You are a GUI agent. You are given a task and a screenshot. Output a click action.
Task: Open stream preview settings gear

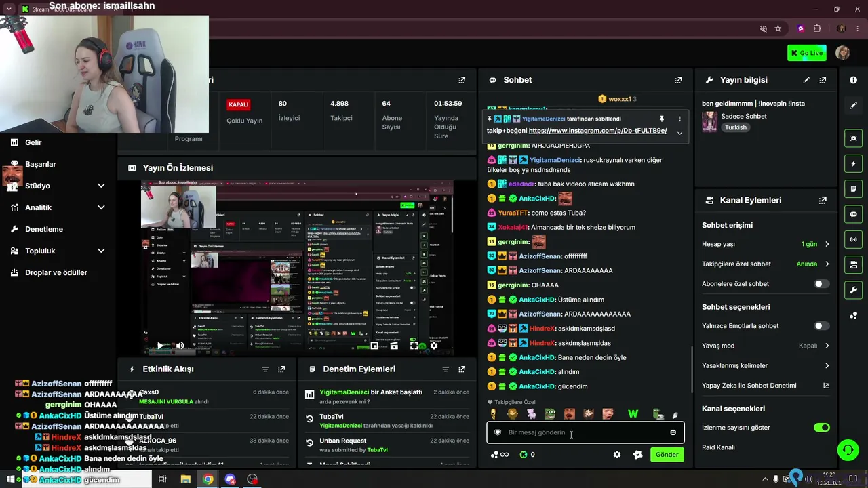pos(434,346)
